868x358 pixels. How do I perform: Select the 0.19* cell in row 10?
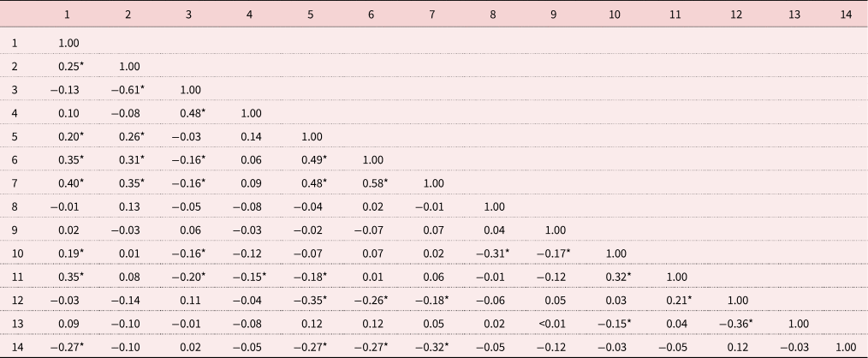(70, 254)
